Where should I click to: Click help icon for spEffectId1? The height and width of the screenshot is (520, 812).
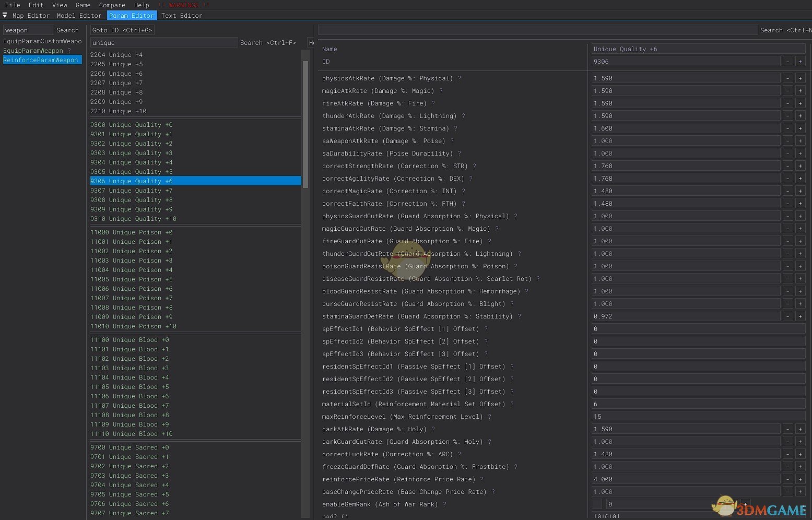(486, 329)
